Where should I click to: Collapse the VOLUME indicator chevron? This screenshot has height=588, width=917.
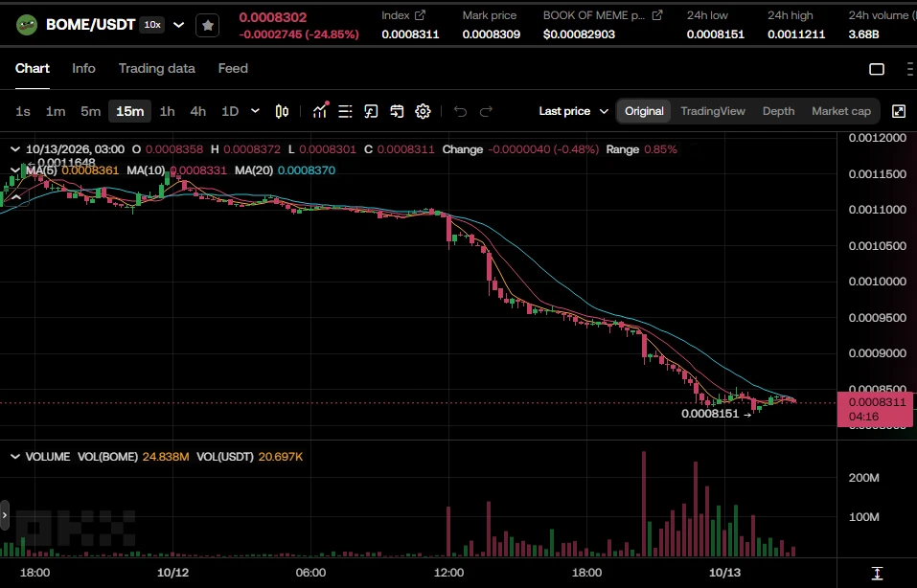point(15,457)
